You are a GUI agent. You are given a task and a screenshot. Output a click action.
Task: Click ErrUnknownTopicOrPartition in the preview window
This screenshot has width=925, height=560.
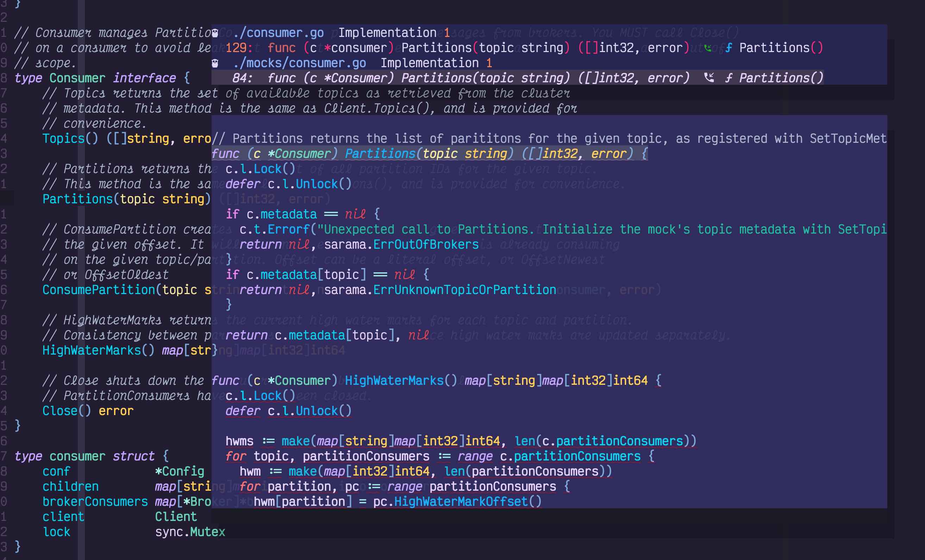tap(464, 290)
